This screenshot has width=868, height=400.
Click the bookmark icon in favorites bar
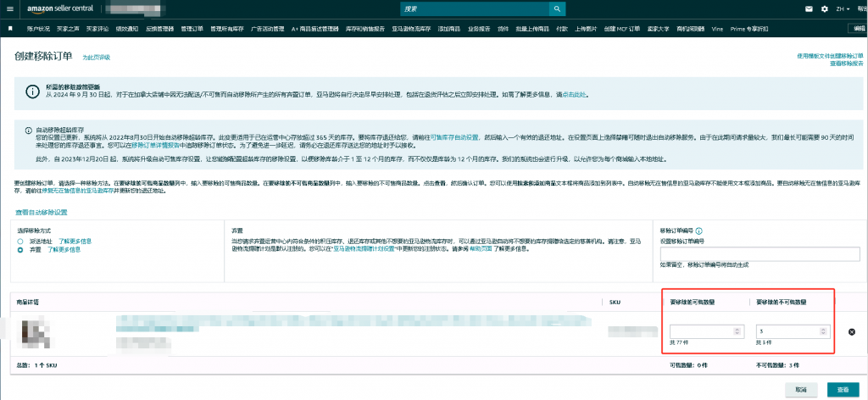pos(10,28)
